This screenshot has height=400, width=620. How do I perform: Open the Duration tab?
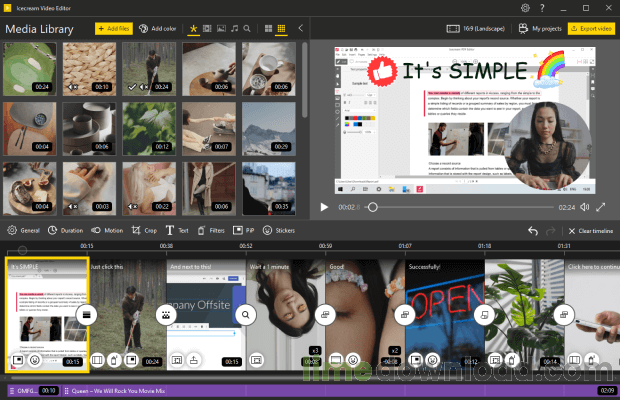(66, 230)
